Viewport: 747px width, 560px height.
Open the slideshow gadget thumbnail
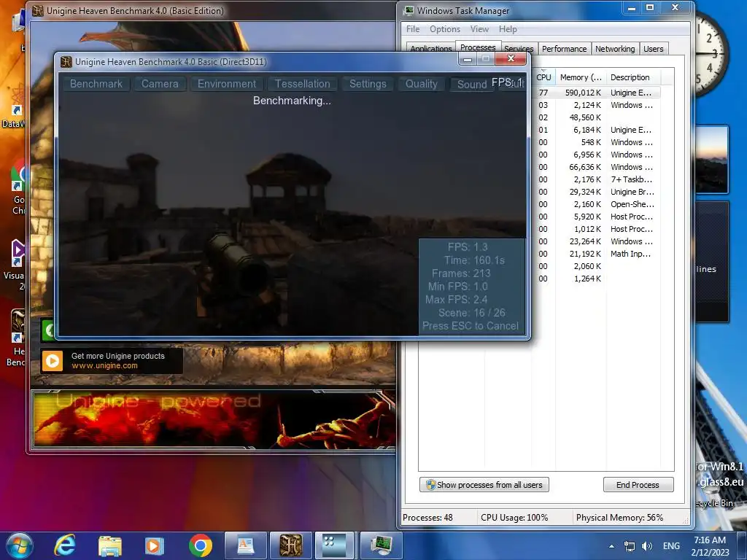(712, 160)
